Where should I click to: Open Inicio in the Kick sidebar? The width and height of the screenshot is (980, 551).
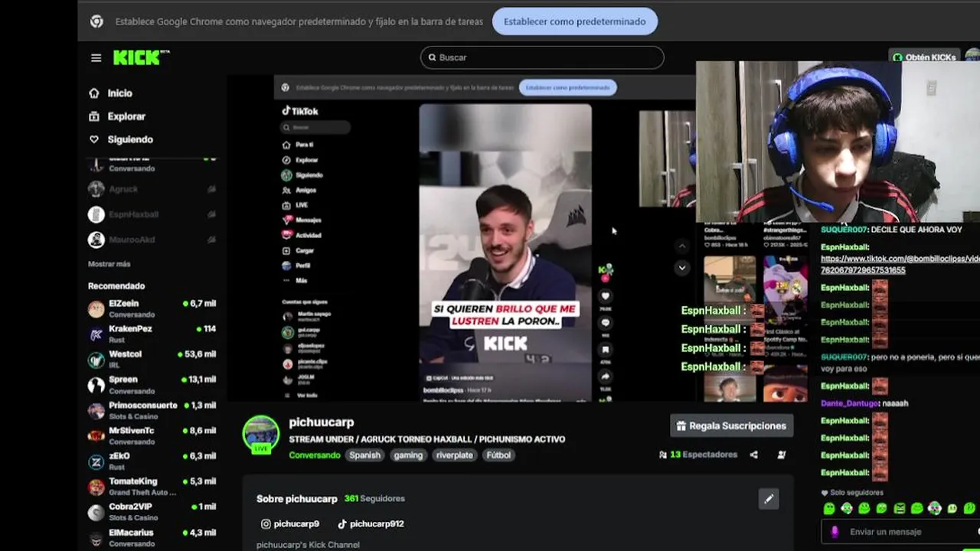(x=111, y=93)
